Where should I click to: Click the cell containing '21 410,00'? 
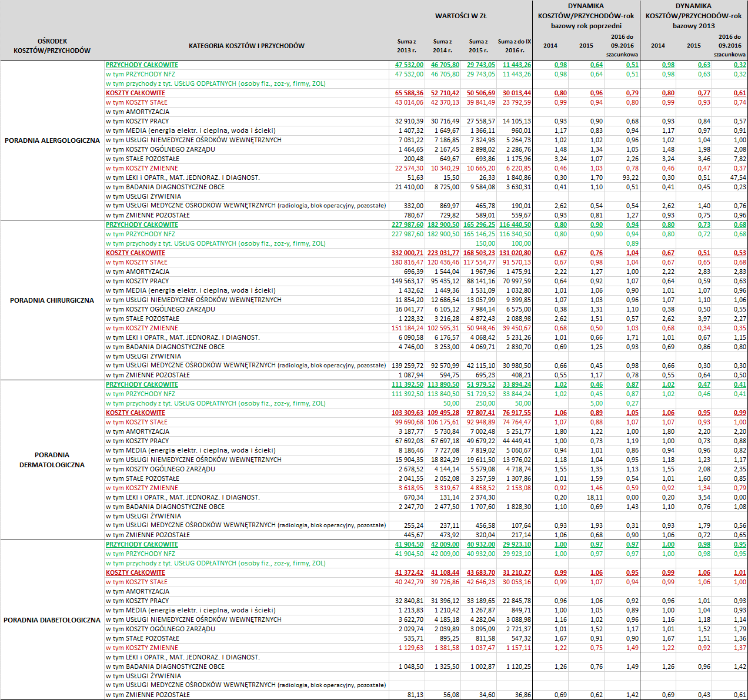coord(409,187)
